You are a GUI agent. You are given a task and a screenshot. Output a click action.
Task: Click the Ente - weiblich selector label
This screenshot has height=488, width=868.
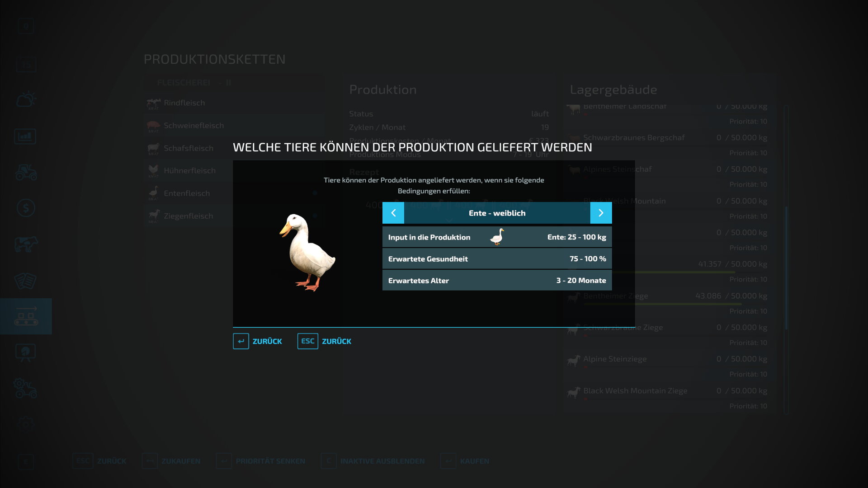coord(497,213)
